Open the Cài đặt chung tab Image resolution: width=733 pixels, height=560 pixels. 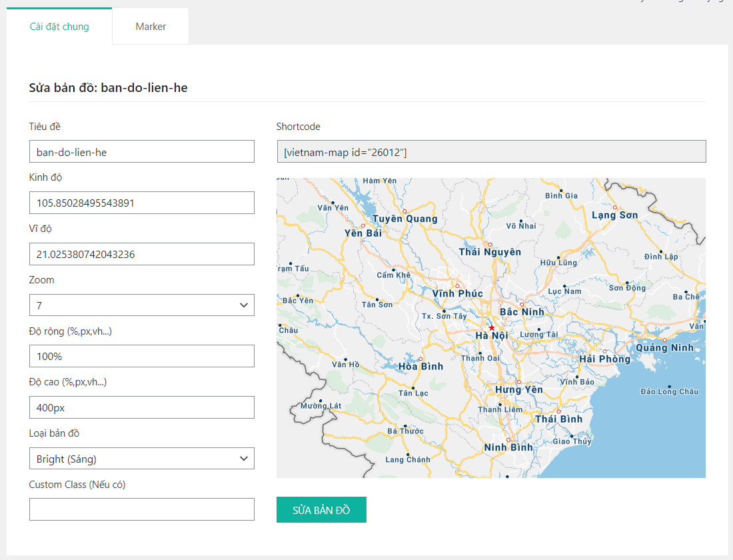[x=59, y=27]
